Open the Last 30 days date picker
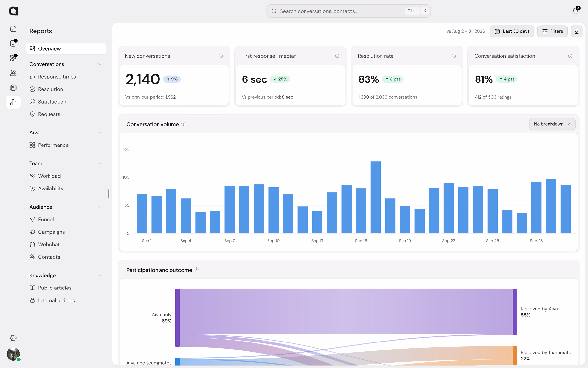Viewport: 588px width, 368px height. (512, 31)
